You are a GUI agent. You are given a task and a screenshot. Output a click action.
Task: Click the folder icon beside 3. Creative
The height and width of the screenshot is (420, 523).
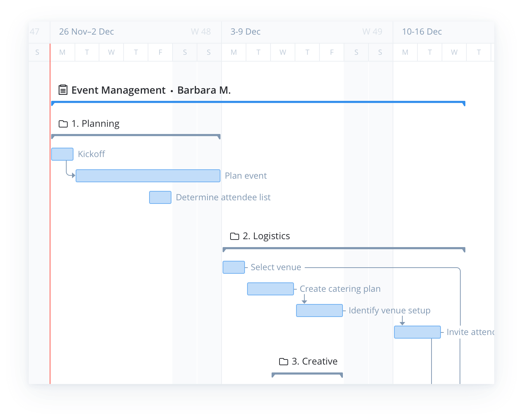click(x=283, y=361)
